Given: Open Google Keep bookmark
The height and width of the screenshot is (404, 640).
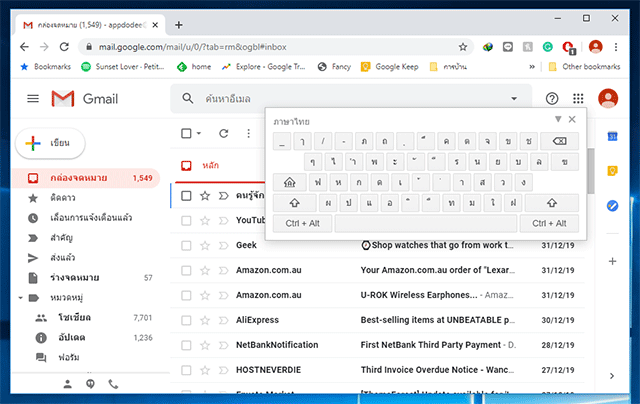Looking at the screenshot, I should point(390,67).
